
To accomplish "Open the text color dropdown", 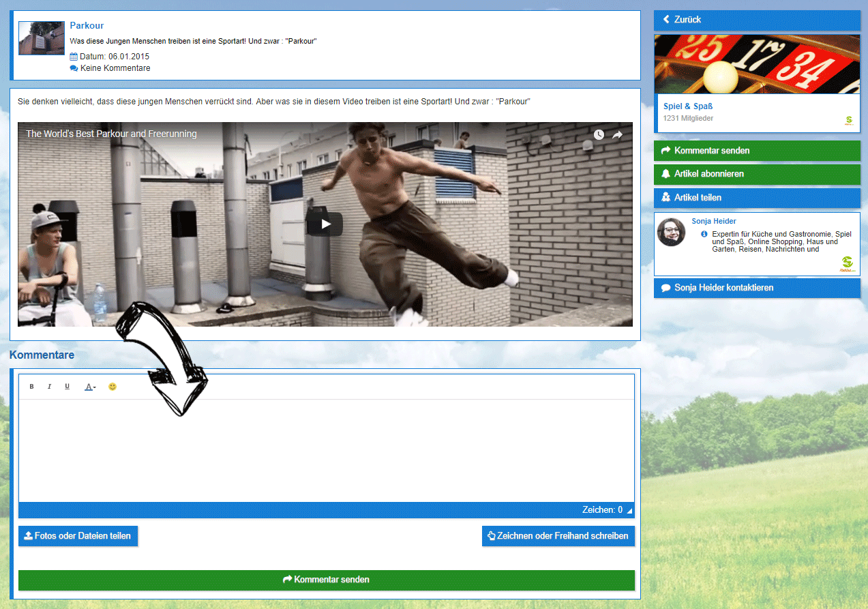I will (x=90, y=387).
